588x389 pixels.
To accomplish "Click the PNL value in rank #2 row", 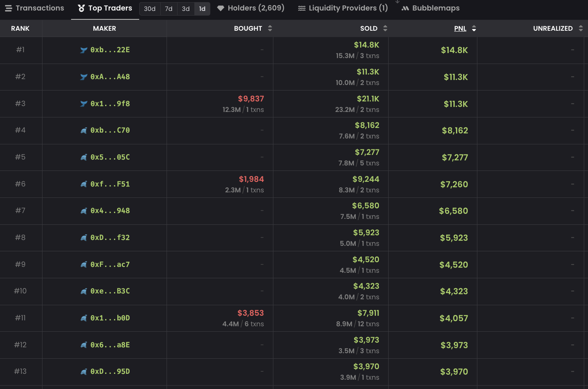I will point(456,77).
